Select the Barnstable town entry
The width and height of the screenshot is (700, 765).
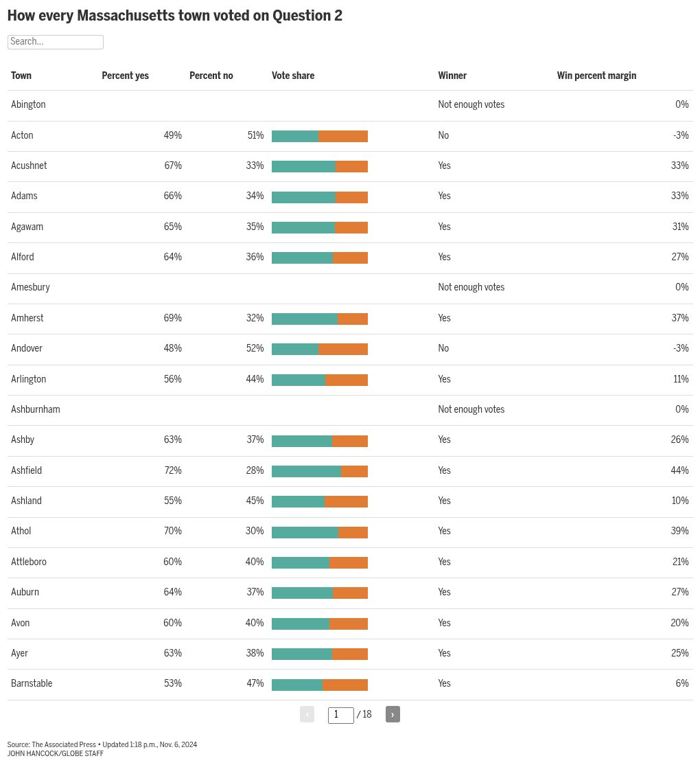click(32, 684)
